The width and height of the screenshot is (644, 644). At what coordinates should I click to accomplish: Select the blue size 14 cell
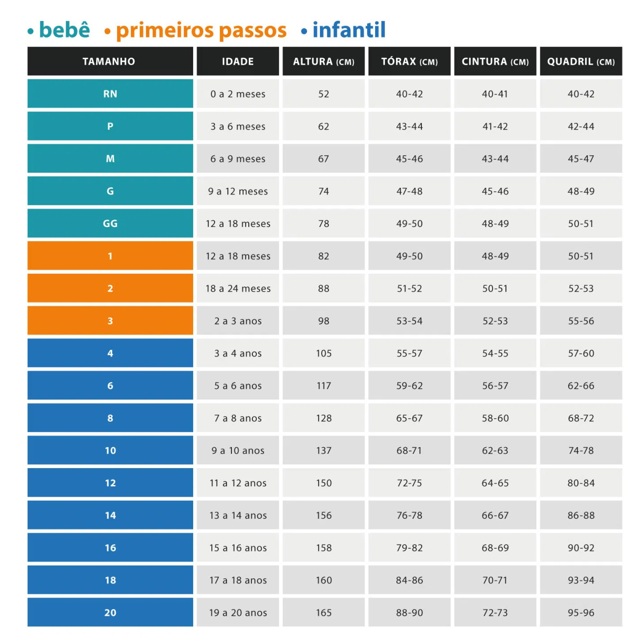point(110,515)
